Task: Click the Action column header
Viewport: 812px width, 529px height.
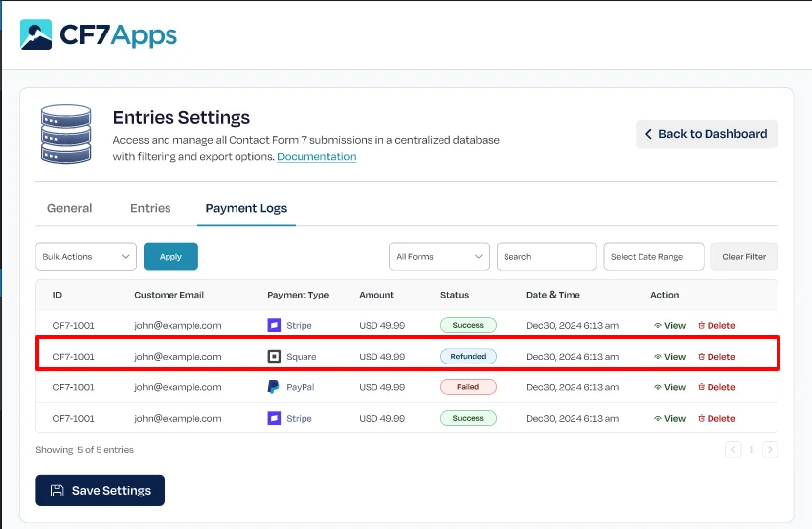Action: pos(664,295)
